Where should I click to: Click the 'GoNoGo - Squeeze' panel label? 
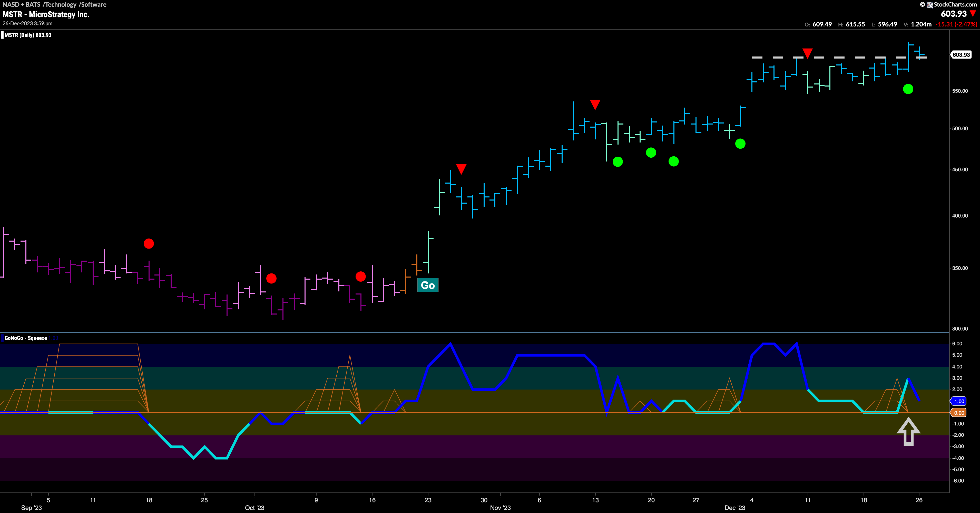26,338
